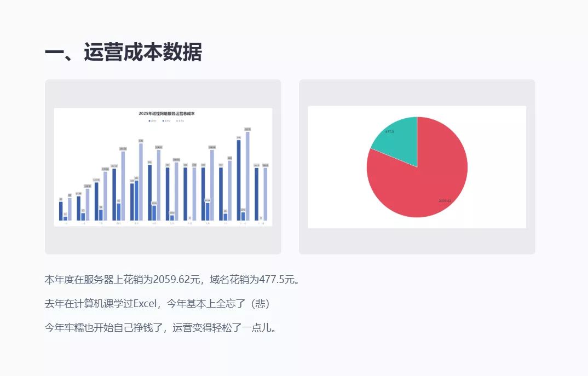Screen dimensions: 588x376
Task: Toggle the 系列2 legend entry visibility
Action: 165,120
